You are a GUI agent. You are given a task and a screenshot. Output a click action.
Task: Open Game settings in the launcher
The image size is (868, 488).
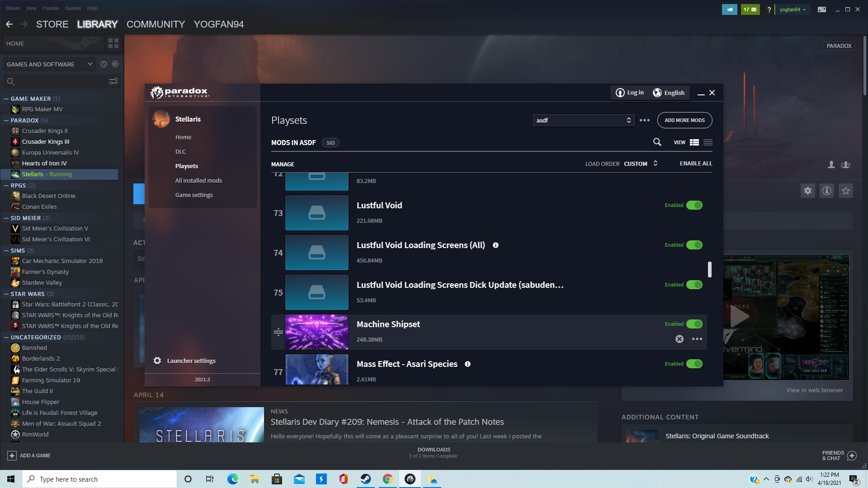(194, 195)
